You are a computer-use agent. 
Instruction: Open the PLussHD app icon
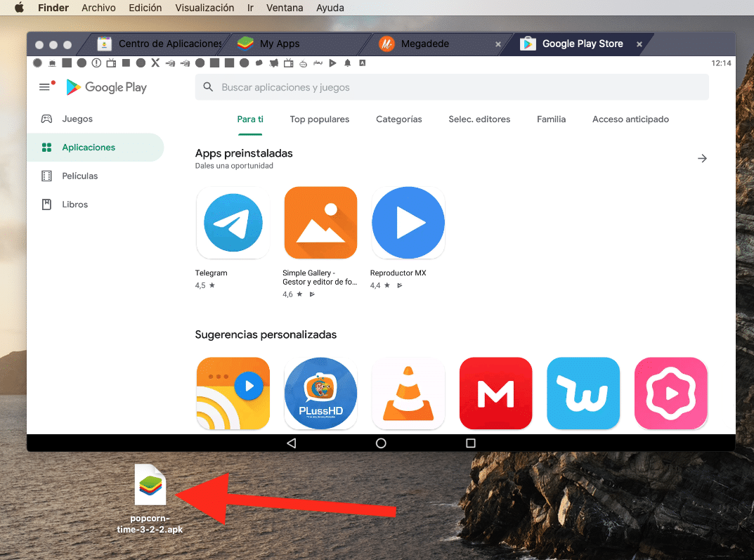pyautogui.click(x=320, y=393)
